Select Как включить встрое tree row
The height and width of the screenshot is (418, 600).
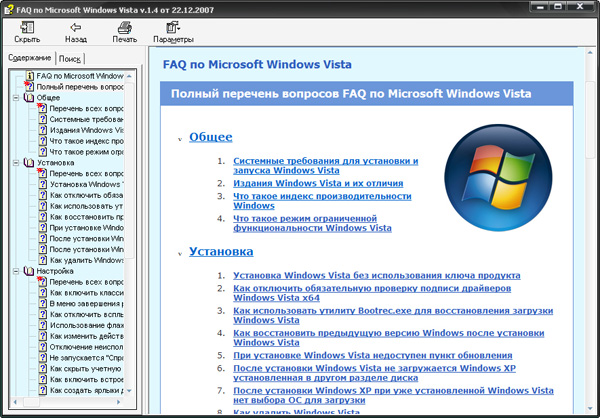pos(81,380)
